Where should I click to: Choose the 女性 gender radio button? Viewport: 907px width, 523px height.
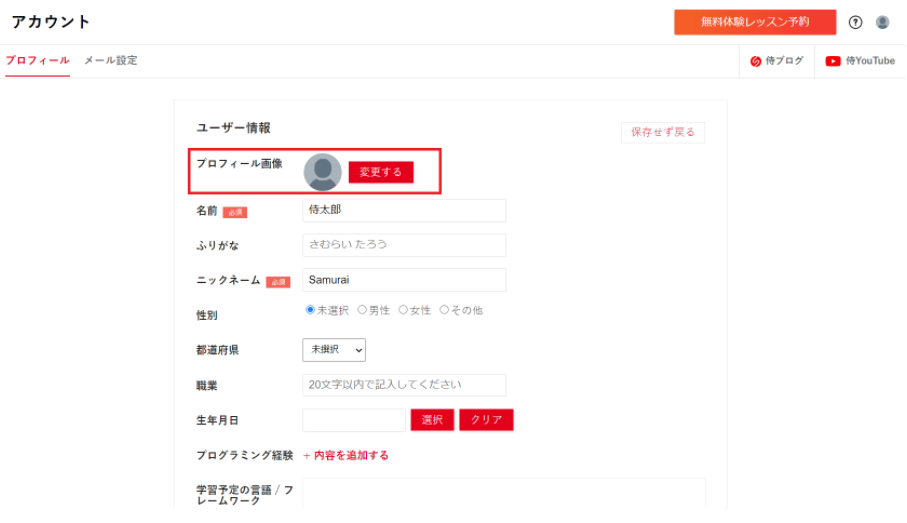(403, 310)
